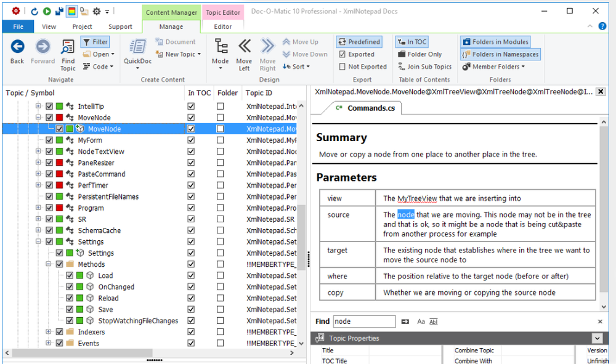Click the green play icon in title bar
The width and height of the screenshot is (616, 364).
coord(47,11)
